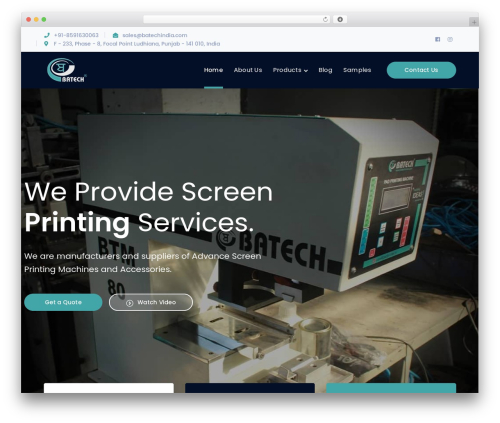Click the browser extension icon near address bar
500x423 pixels.
click(340, 19)
